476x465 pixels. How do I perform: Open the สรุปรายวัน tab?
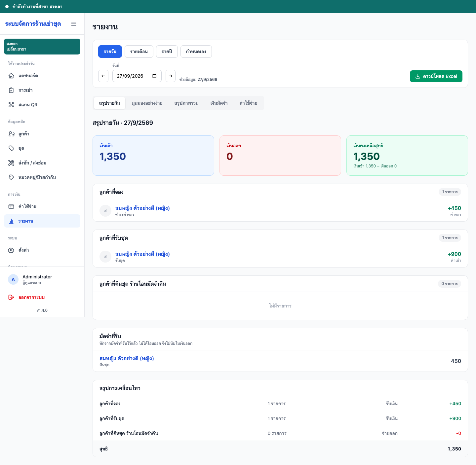[109, 103]
